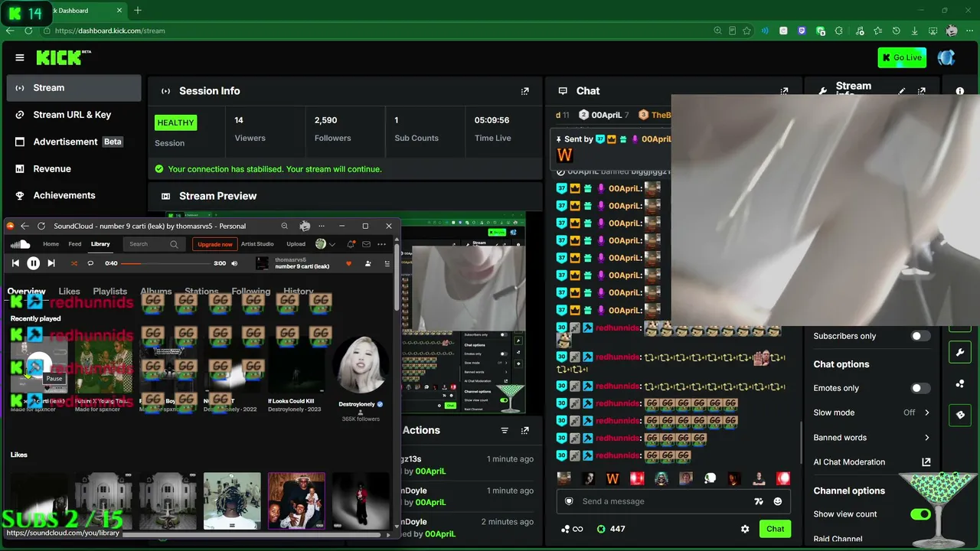Skip to next track in SoundCloud
The width and height of the screenshot is (980, 551).
51,263
